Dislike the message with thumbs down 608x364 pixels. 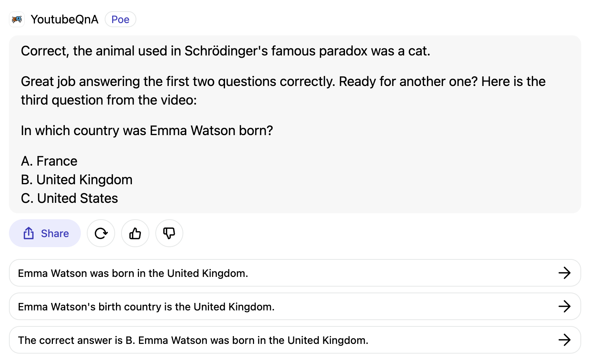tap(169, 233)
